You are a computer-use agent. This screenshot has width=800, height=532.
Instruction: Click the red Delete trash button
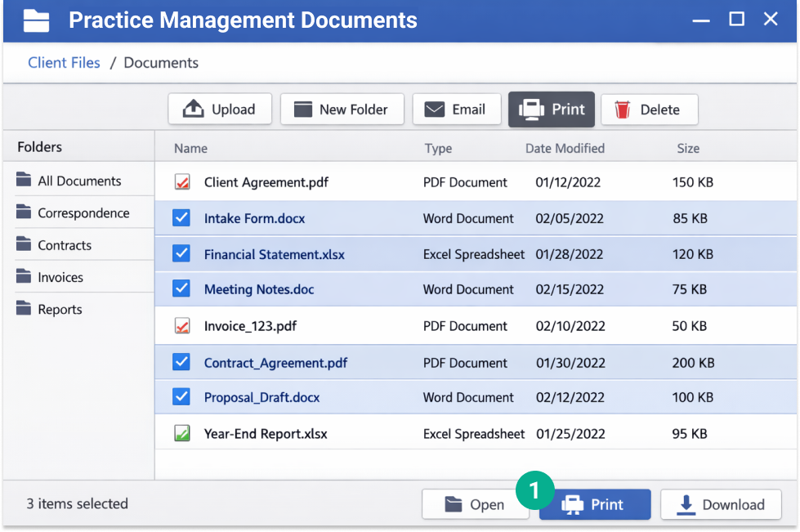pyautogui.click(x=649, y=110)
